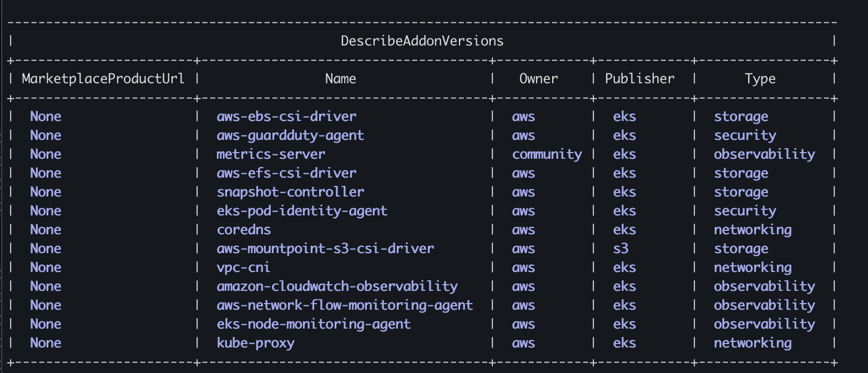The image size is (868, 373).
Task: Click eks publisher in aws-guardduty-agent row
Action: pyautogui.click(x=624, y=135)
